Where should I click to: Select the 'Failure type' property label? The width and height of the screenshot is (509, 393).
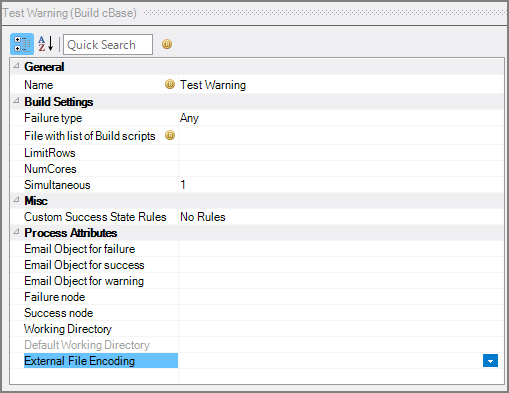53,118
